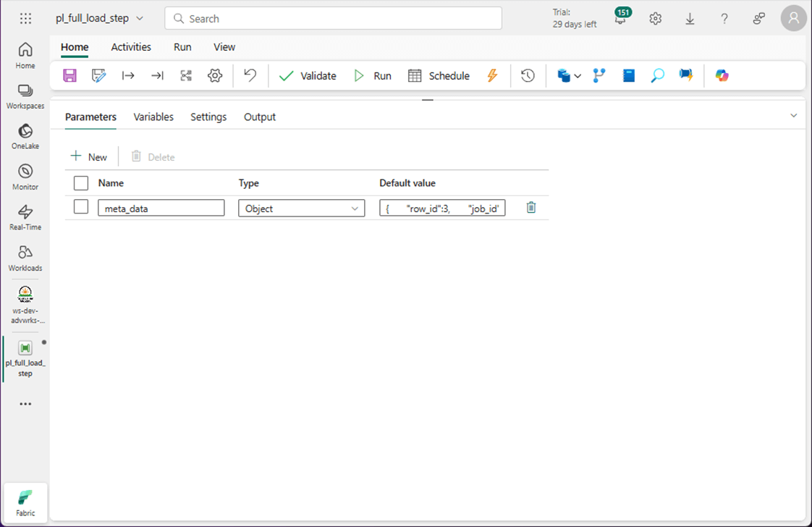Select the Parameters tab
Viewport: 812px width, 527px height.
coord(90,117)
